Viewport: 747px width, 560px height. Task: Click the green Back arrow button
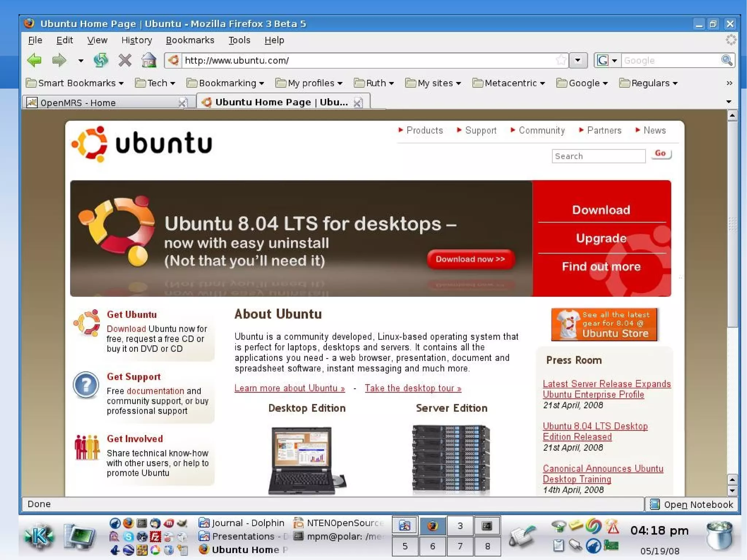coord(34,60)
